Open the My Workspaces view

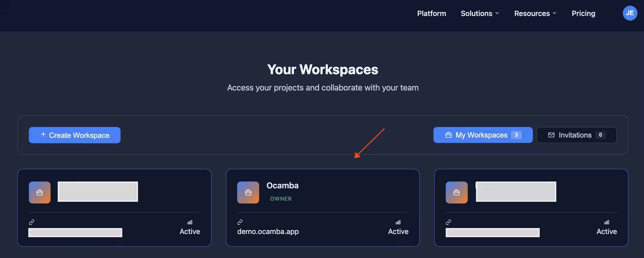click(x=483, y=135)
